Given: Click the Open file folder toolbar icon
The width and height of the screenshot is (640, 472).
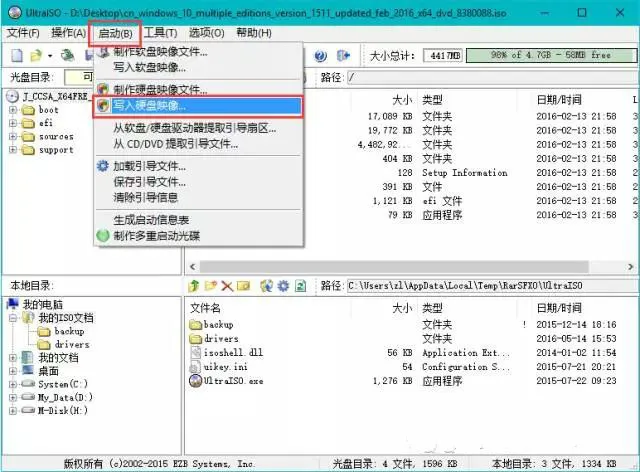Looking at the screenshot, I should [x=36, y=55].
